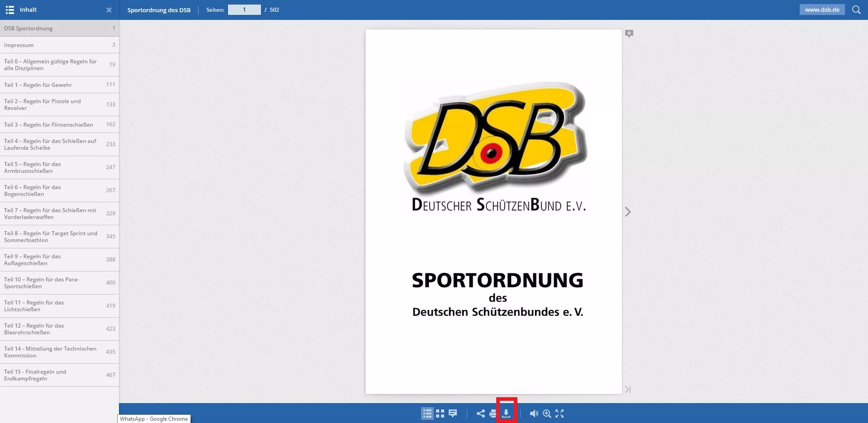Zoom in with magnifier icon
The image size is (868, 423).
pos(547,413)
